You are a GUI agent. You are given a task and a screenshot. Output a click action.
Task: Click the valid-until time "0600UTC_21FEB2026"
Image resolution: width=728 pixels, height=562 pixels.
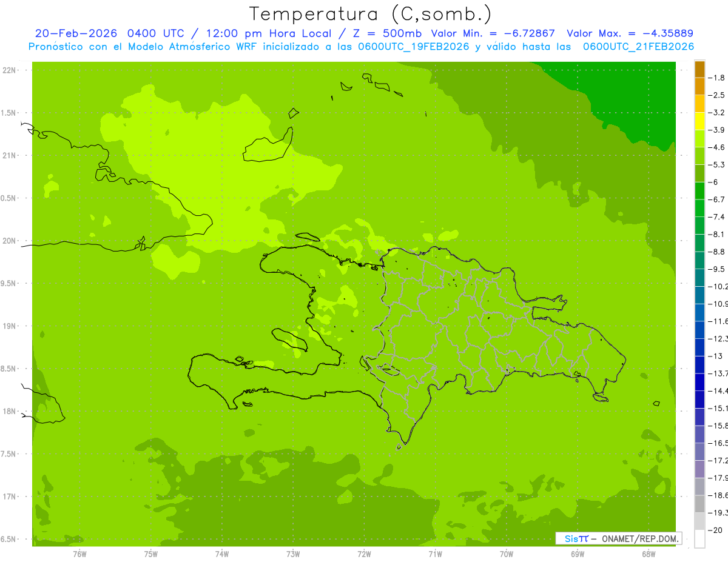(x=638, y=47)
